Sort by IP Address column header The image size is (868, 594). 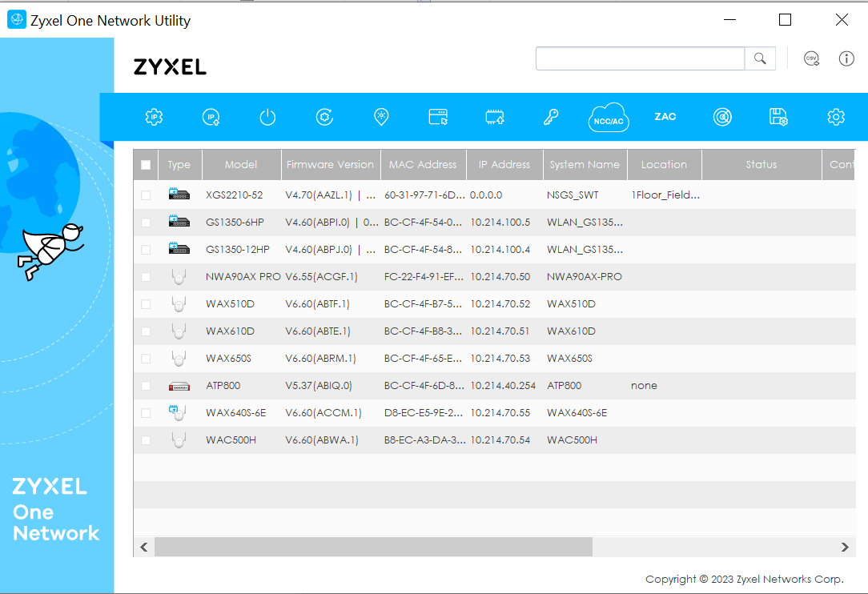pos(504,164)
